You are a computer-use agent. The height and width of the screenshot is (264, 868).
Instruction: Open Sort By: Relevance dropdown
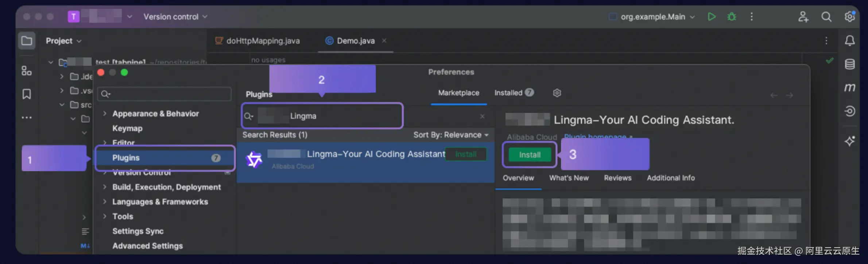[x=451, y=135]
